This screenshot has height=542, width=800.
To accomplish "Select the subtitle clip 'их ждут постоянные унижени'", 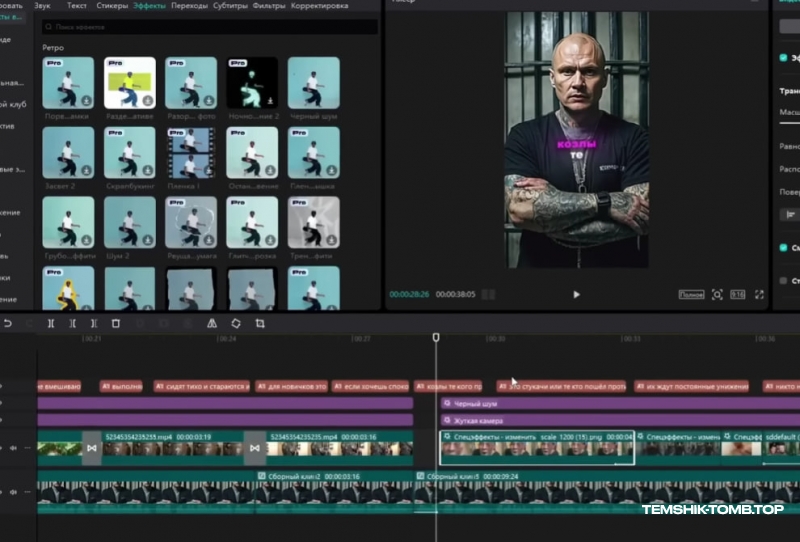I will tap(691, 386).
